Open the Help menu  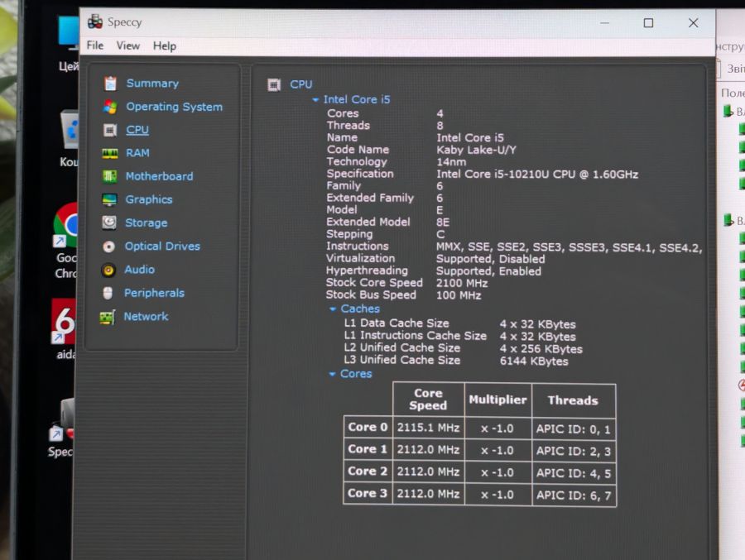tap(165, 46)
